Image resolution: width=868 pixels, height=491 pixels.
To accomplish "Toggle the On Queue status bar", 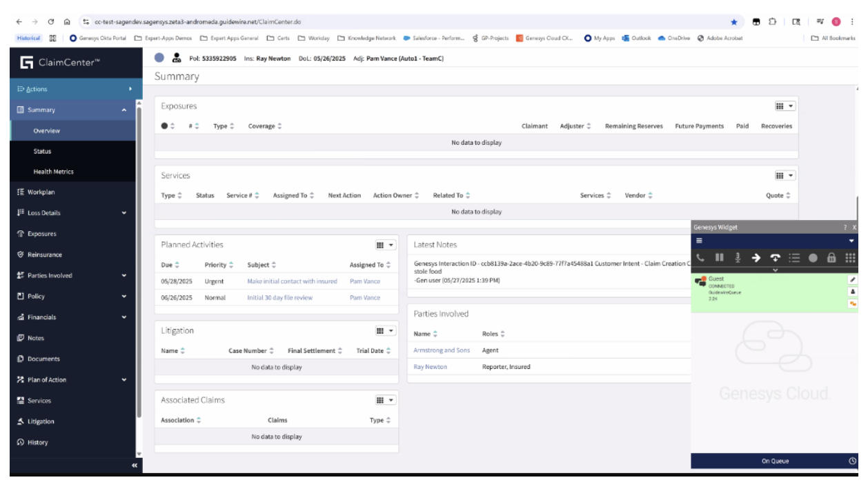I will (x=775, y=461).
